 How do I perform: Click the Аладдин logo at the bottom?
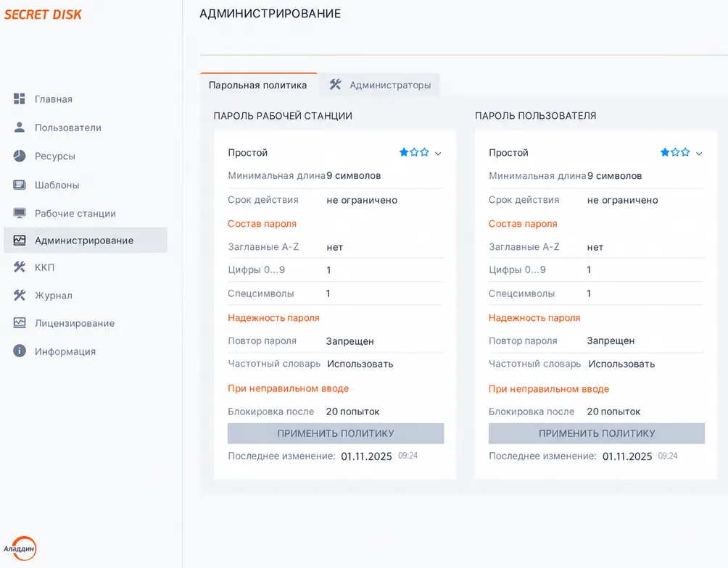point(20,548)
